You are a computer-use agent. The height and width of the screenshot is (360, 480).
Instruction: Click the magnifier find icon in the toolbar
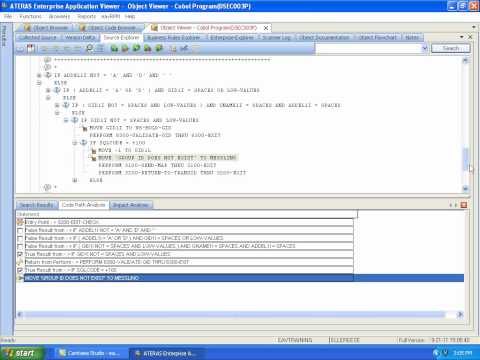point(89,48)
